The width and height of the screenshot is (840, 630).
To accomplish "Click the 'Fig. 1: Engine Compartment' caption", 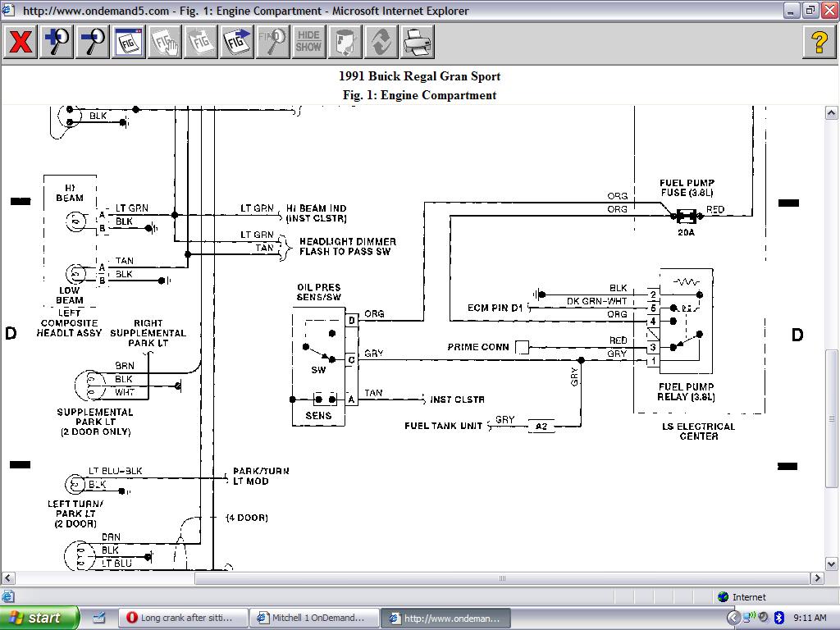I will click(x=419, y=95).
